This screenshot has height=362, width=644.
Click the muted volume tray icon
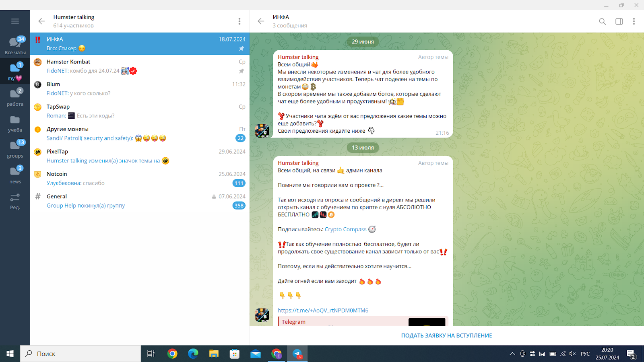click(x=573, y=354)
